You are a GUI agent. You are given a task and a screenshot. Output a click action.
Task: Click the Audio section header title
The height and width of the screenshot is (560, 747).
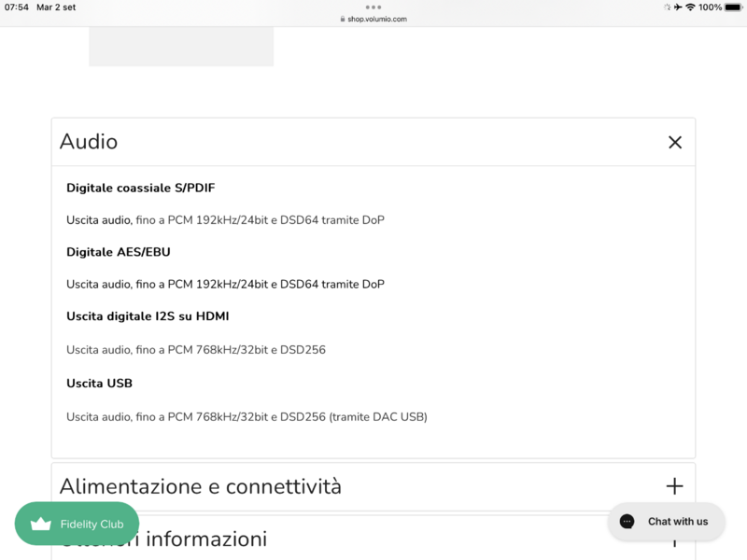point(89,142)
